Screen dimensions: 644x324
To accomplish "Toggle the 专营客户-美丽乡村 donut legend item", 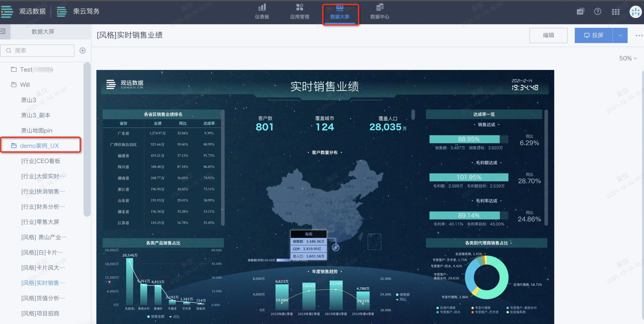I will click(x=521, y=308).
